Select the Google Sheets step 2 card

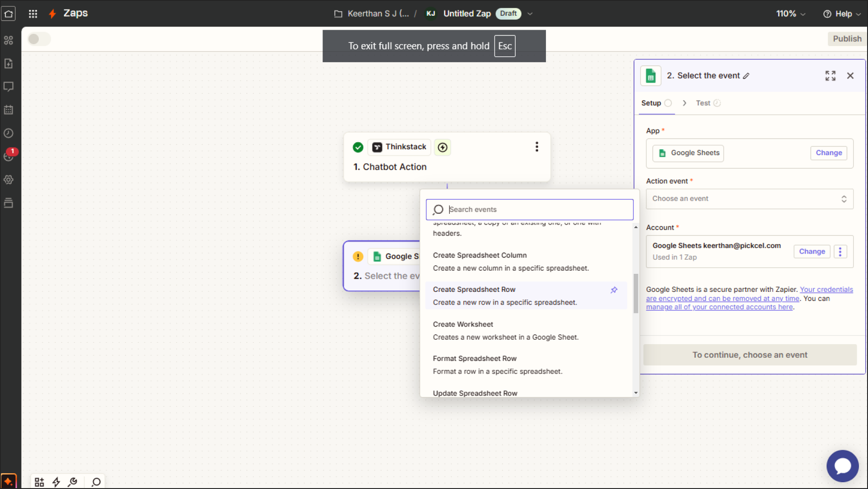pos(382,266)
